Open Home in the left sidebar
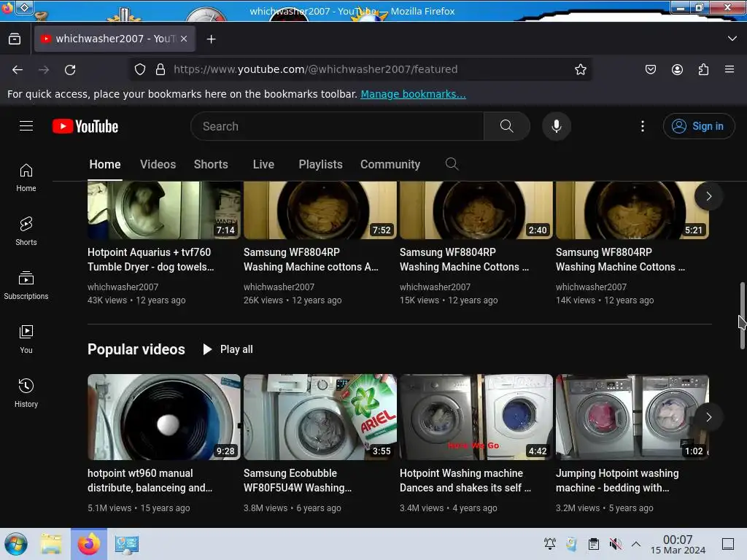Screen dimensions: 747x560 26,178
